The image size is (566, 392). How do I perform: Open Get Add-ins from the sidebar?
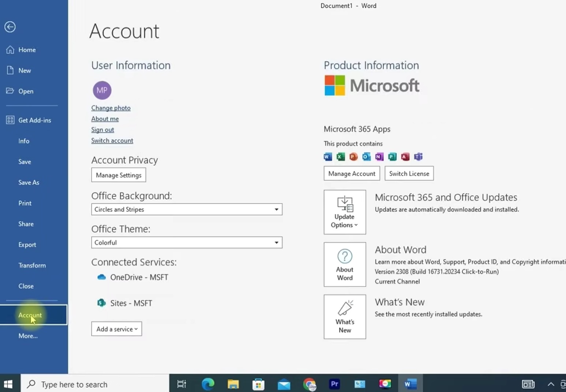[34, 120]
